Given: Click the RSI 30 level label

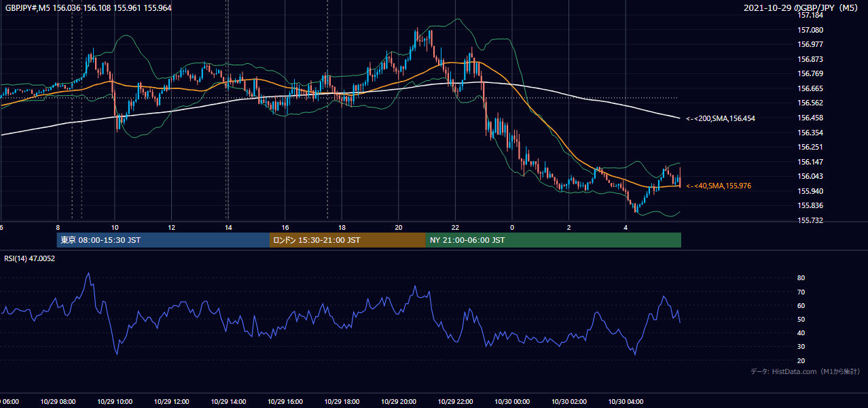Looking at the screenshot, I should [x=801, y=346].
